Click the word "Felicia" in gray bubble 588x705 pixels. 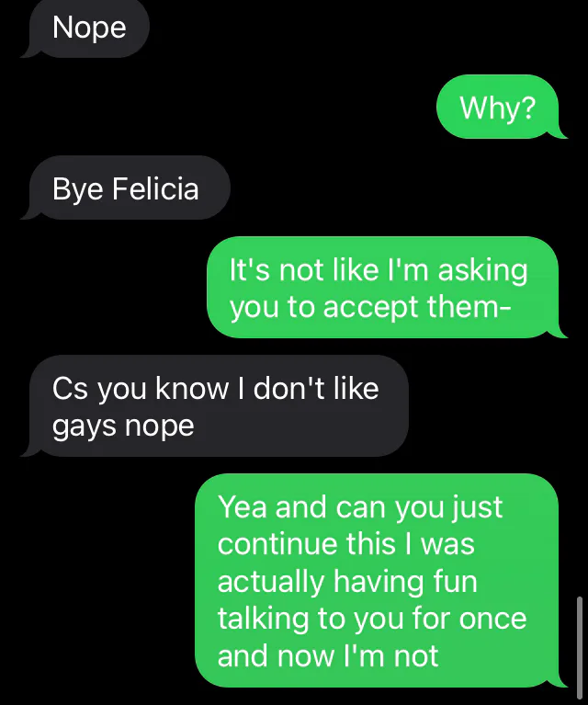[155, 188]
